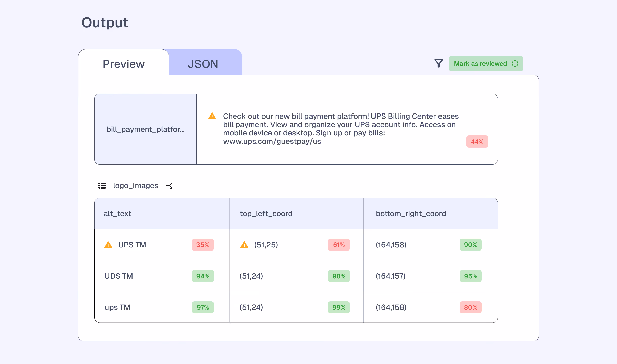Viewport: 617px width, 364px height.
Task: Click the 44% confidence badge
Action: point(477,142)
